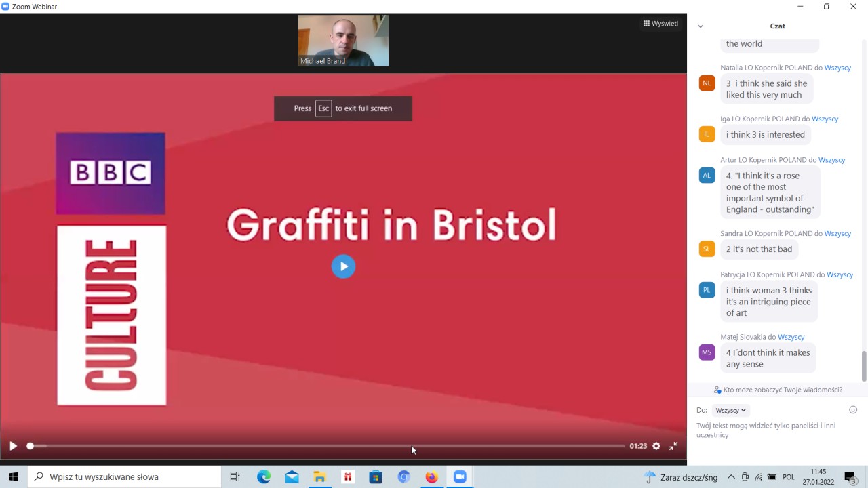Open the Wszyscy recipient dropdown
Screen dimensions: 868x488
[x=731, y=410]
